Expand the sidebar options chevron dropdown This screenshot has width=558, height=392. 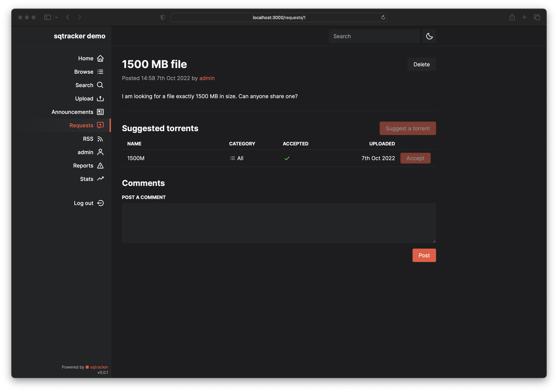pyautogui.click(x=56, y=17)
